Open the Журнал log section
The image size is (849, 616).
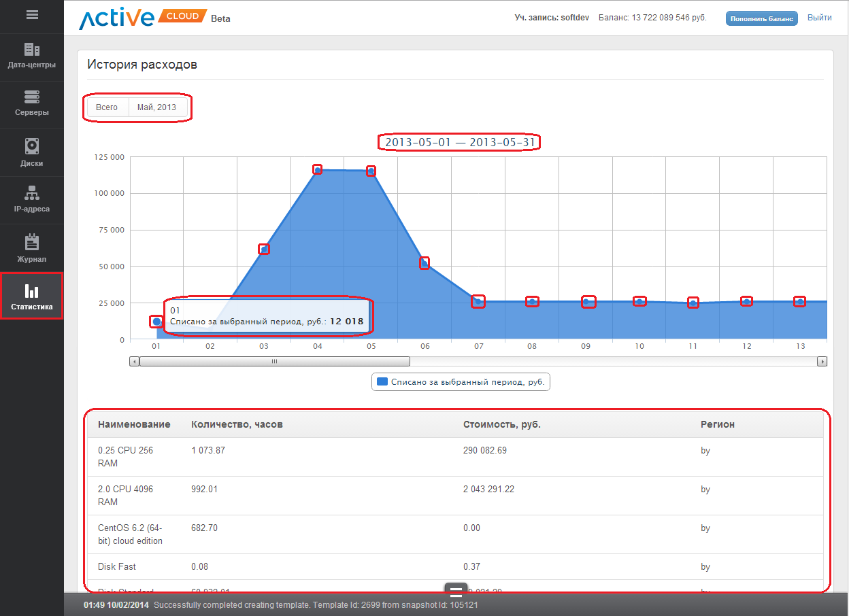(32, 249)
